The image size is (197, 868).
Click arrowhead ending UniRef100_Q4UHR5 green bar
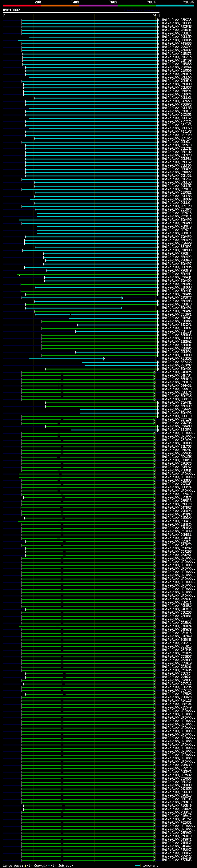tap(155, 372)
